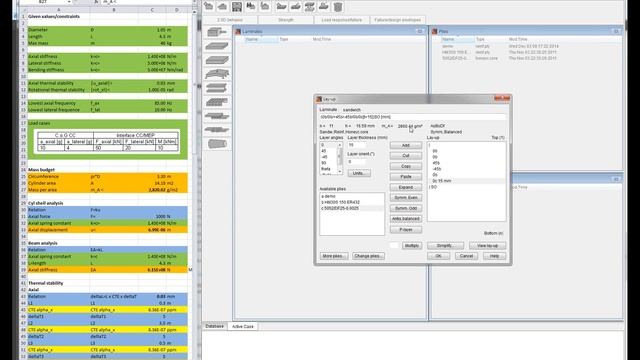This screenshot has height=360, width=640.
Task: Click the 'demo' row in the Plies window
Action: [x=449, y=46]
